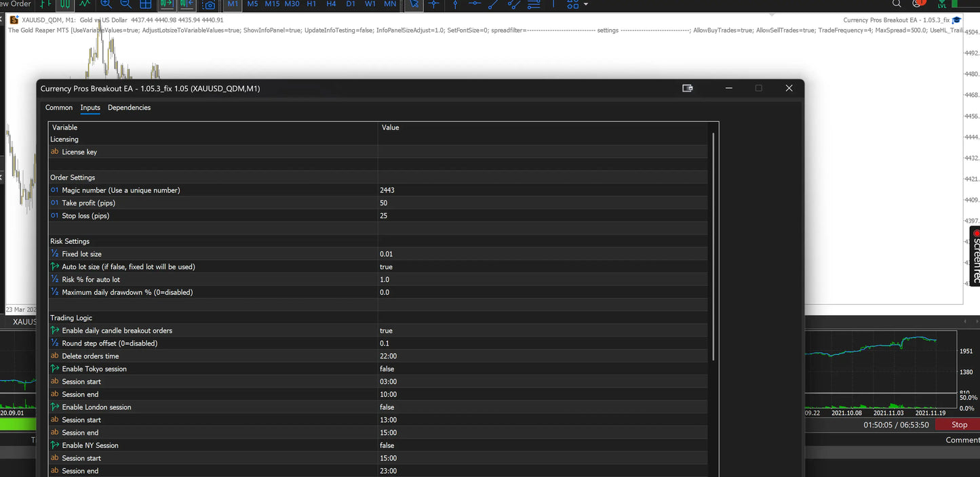Click the XAUUSD_QDM chart symbol icon
Viewport: 980px width, 477px height.
[14, 20]
